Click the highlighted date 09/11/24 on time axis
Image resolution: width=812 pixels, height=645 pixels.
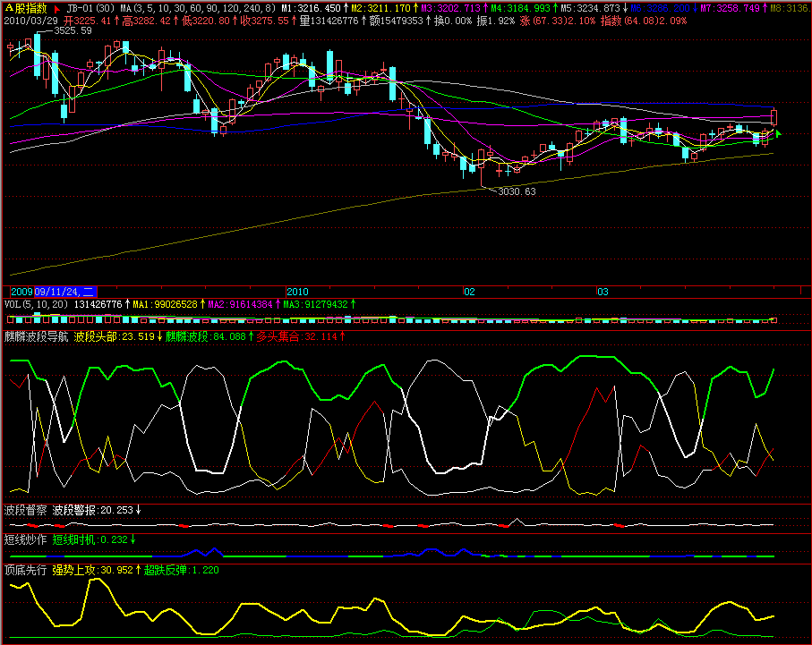[64, 292]
